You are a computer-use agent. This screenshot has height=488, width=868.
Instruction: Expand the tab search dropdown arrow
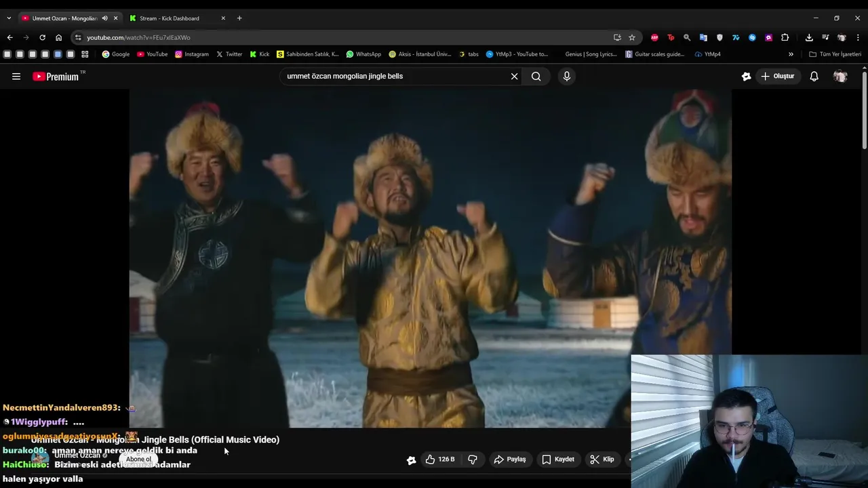[x=9, y=18]
